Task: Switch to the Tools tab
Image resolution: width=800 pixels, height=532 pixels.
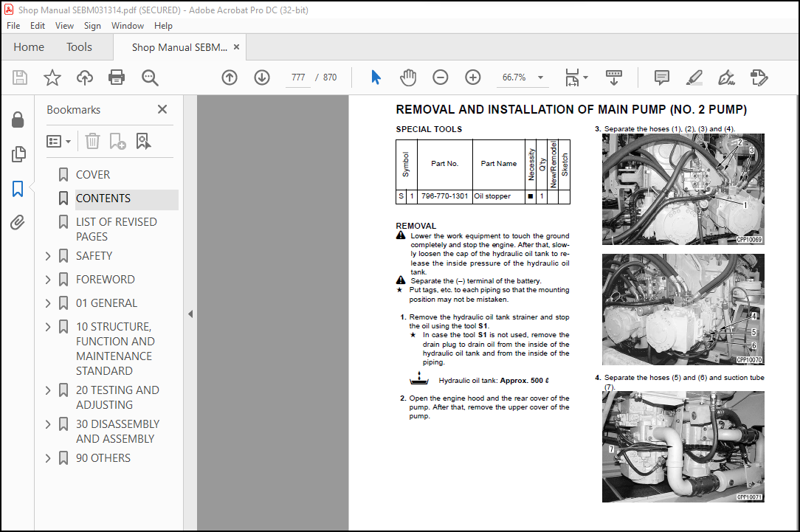Action: pos(79,47)
